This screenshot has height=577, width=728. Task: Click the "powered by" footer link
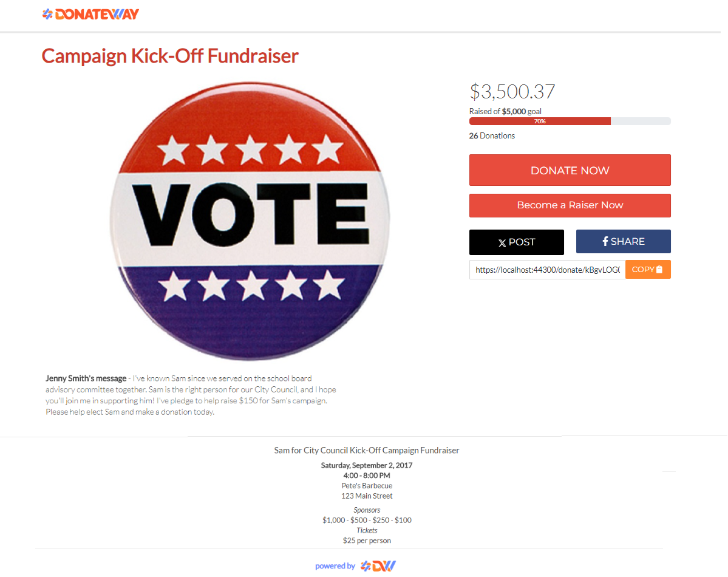pyautogui.click(x=335, y=566)
